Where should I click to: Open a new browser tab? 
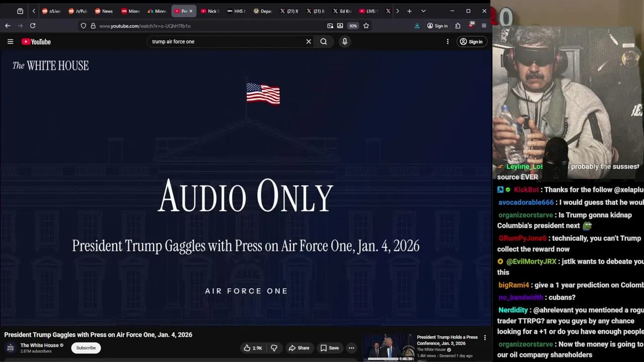coord(410,11)
